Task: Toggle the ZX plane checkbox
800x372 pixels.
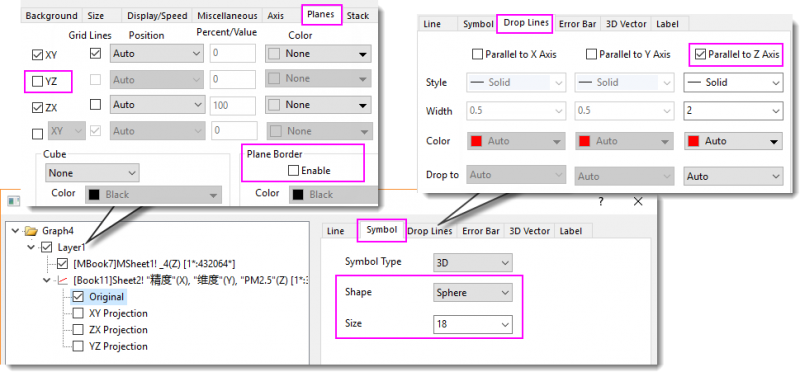Action: 37,108
